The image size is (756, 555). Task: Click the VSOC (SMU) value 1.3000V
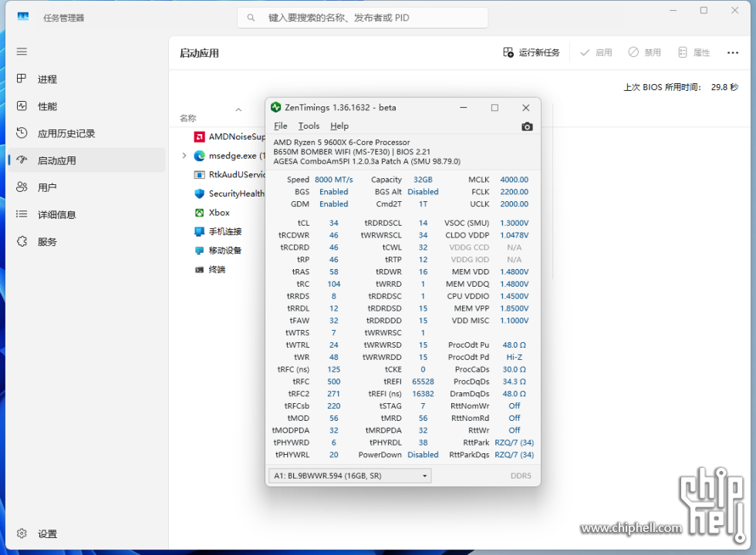click(514, 223)
